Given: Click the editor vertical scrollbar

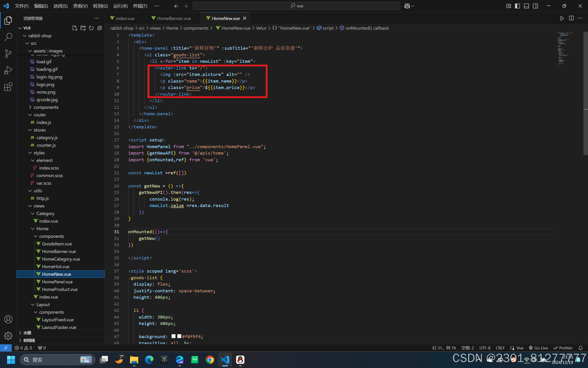Looking at the screenshot, I should click(585, 93).
